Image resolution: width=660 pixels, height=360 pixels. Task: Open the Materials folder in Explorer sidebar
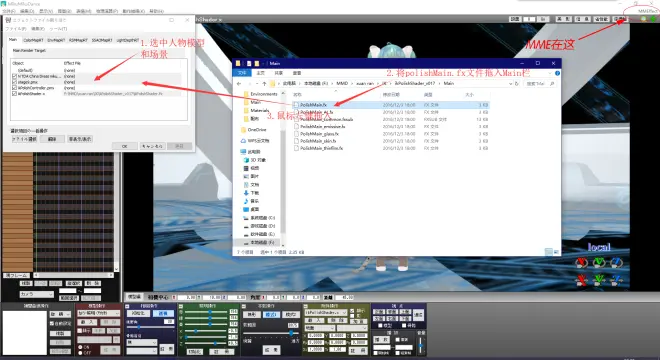pos(256,110)
